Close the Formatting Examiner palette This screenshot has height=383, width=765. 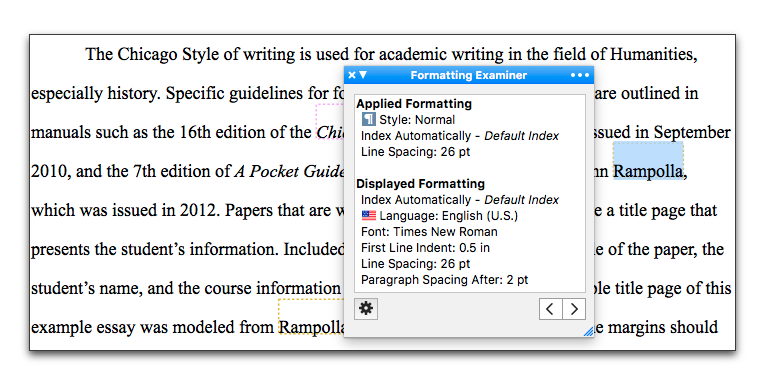click(352, 75)
